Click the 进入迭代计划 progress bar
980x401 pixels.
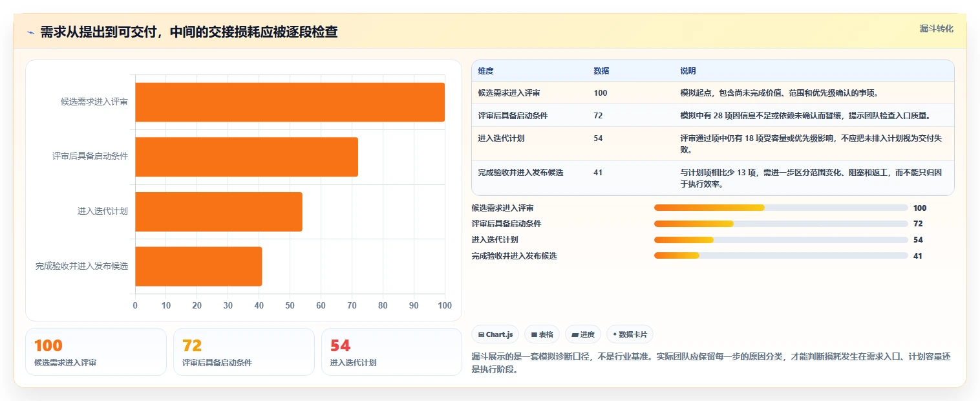point(781,240)
